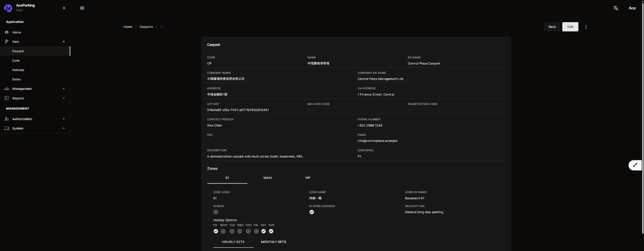The height and width of the screenshot is (251, 644).
Task: Open the language translation icon
Action: pos(615,8)
